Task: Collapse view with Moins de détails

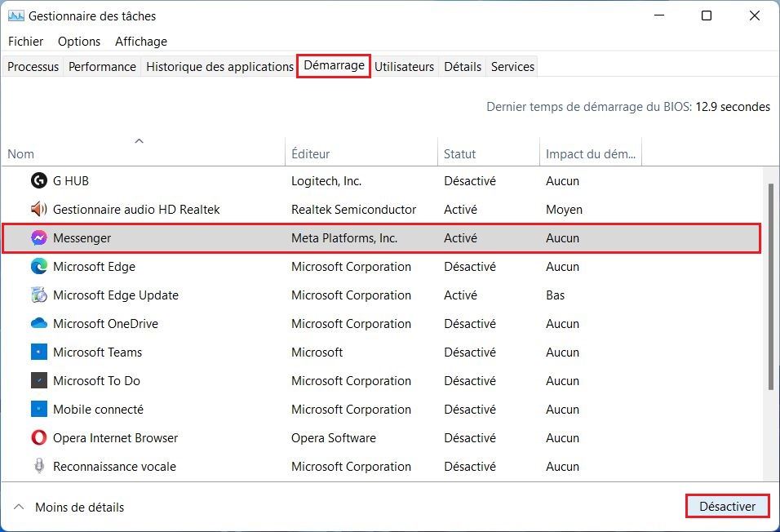Action: pos(69,508)
